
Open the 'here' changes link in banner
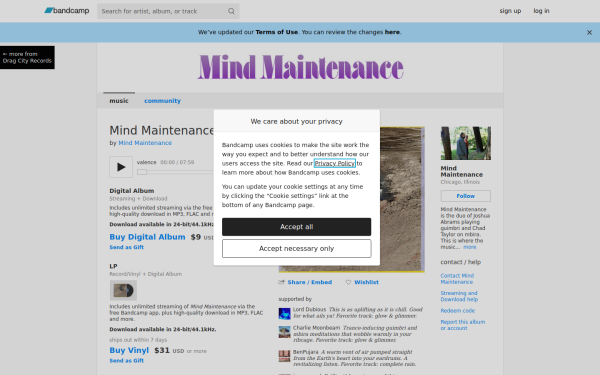(392, 32)
